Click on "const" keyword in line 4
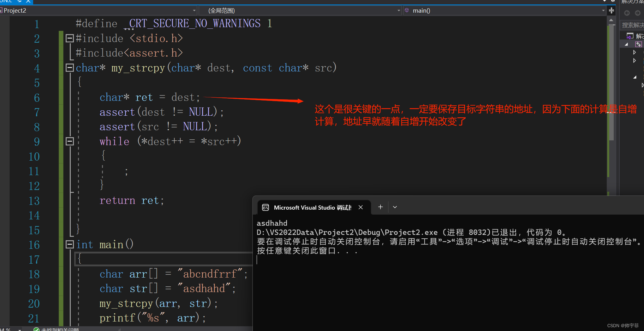The height and width of the screenshot is (331, 644). [258, 68]
